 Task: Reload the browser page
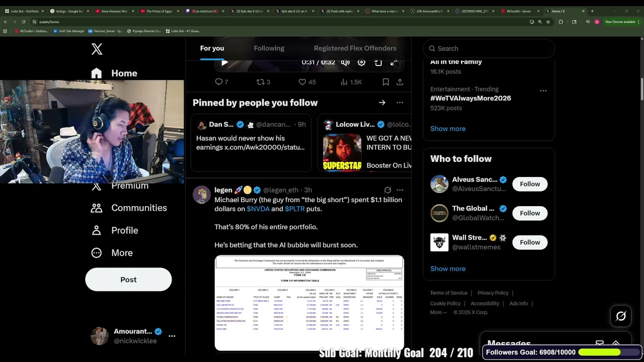pyautogui.click(x=23, y=22)
